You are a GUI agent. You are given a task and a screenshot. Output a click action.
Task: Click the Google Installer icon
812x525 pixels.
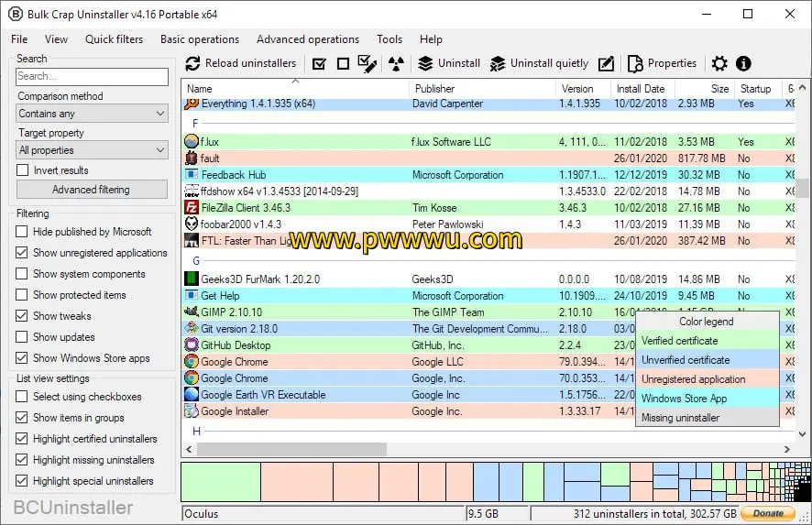coord(192,411)
